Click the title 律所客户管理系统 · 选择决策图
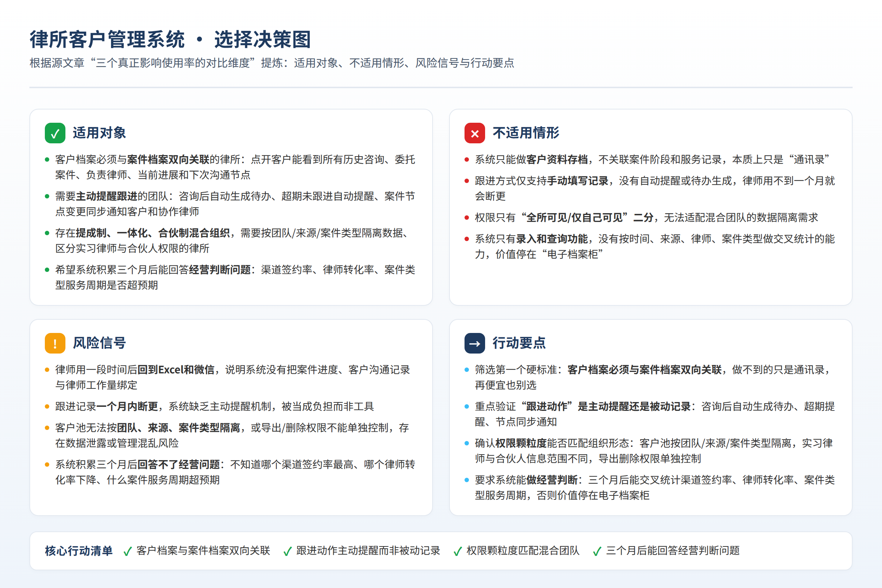This screenshot has width=882, height=588. pyautogui.click(x=170, y=39)
